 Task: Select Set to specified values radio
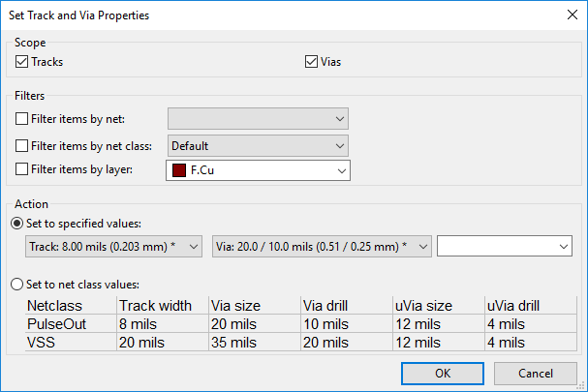click(x=16, y=224)
